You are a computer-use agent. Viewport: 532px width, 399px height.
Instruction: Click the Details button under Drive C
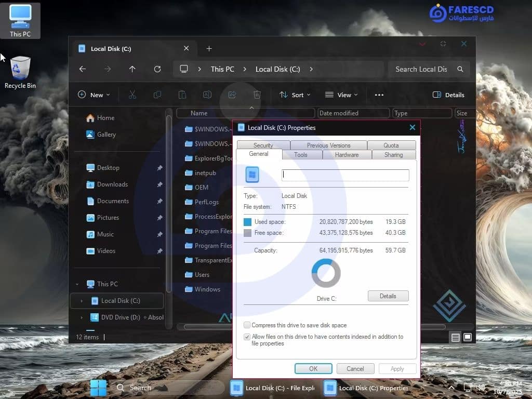[x=388, y=296]
